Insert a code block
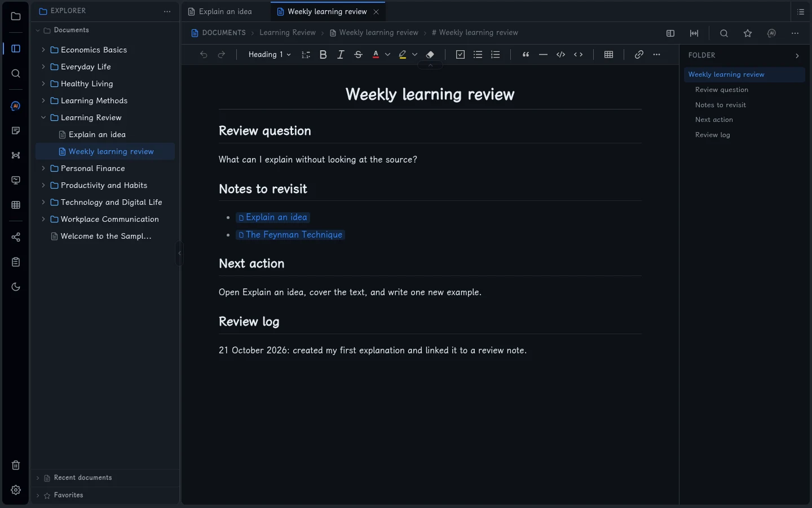The width and height of the screenshot is (812, 508). pos(561,55)
